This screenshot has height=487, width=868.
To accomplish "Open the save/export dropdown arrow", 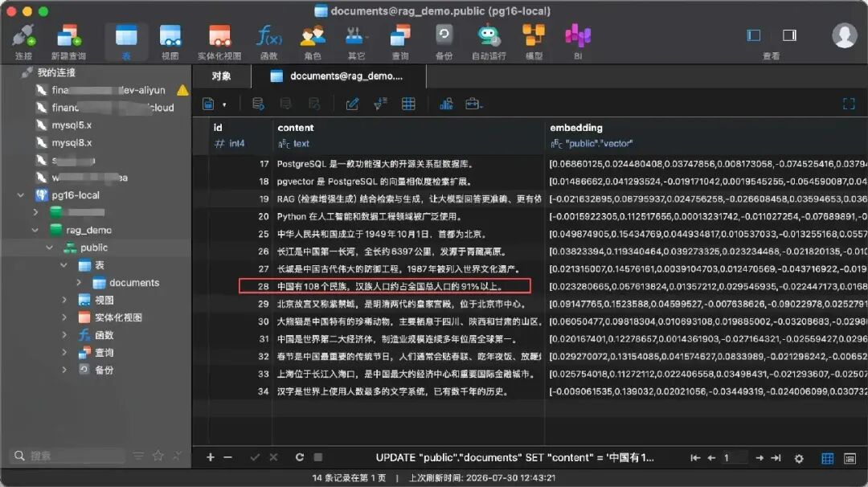I will coord(224,104).
